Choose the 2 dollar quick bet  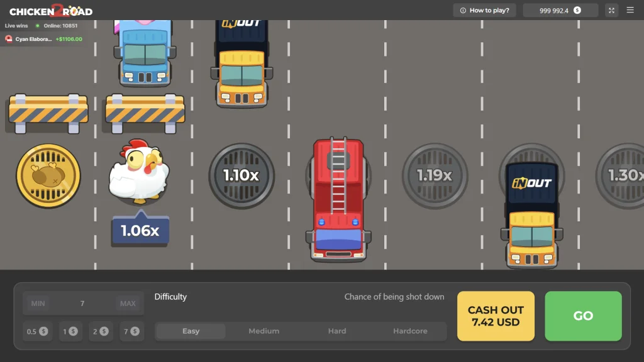(101, 331)
